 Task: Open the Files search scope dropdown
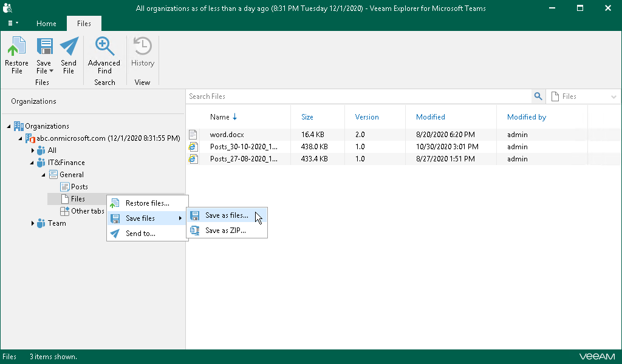pos(613,96)
